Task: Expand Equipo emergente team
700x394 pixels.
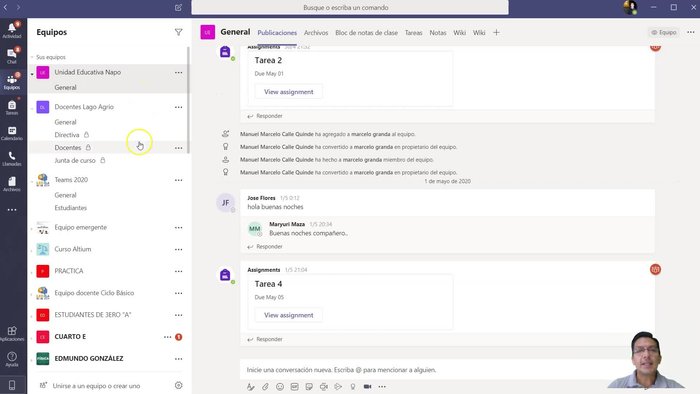Action: click(x=32, y=228)
